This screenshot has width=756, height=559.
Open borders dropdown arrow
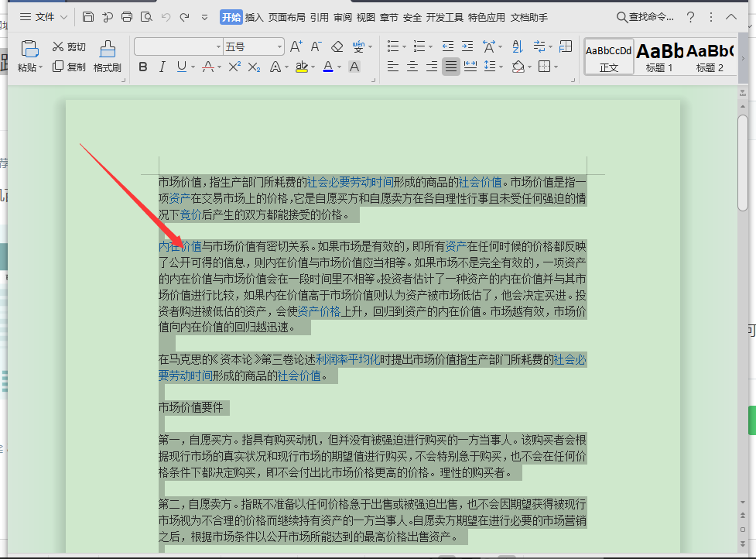point(556,67)
